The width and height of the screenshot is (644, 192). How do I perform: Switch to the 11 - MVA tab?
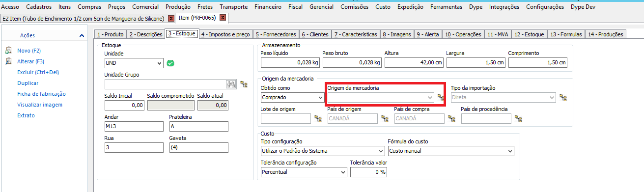tap(498, 34)
